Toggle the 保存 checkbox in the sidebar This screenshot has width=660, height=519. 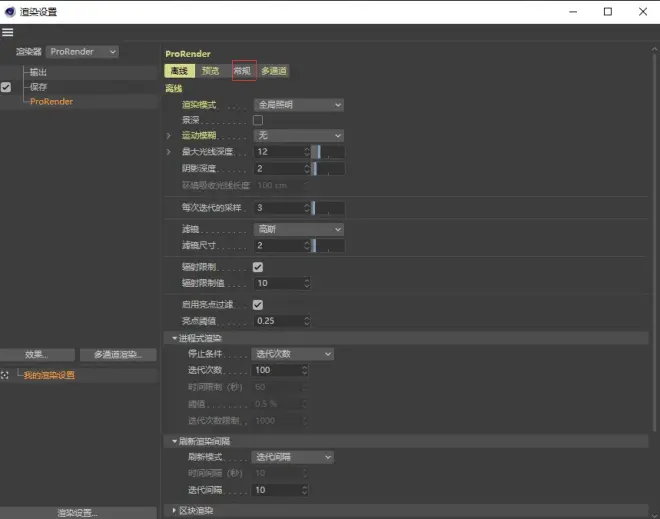click(x=6, y=87)
